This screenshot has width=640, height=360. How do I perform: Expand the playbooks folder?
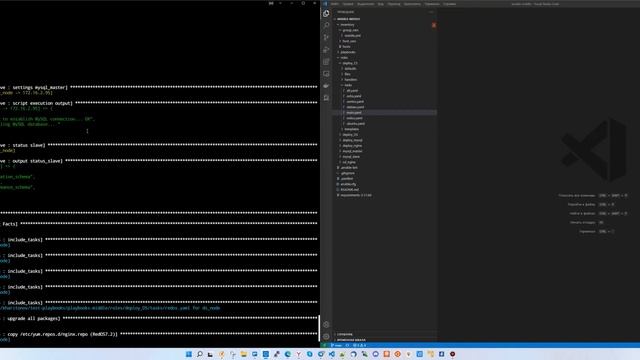(348, 52)
